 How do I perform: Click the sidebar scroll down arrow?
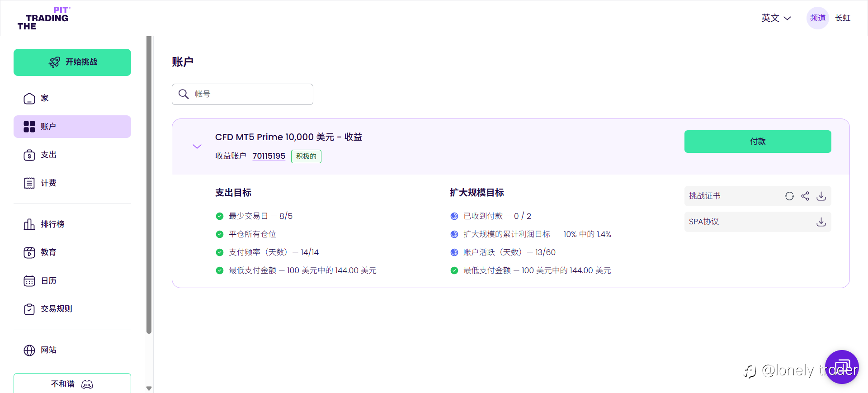[149, 388]
